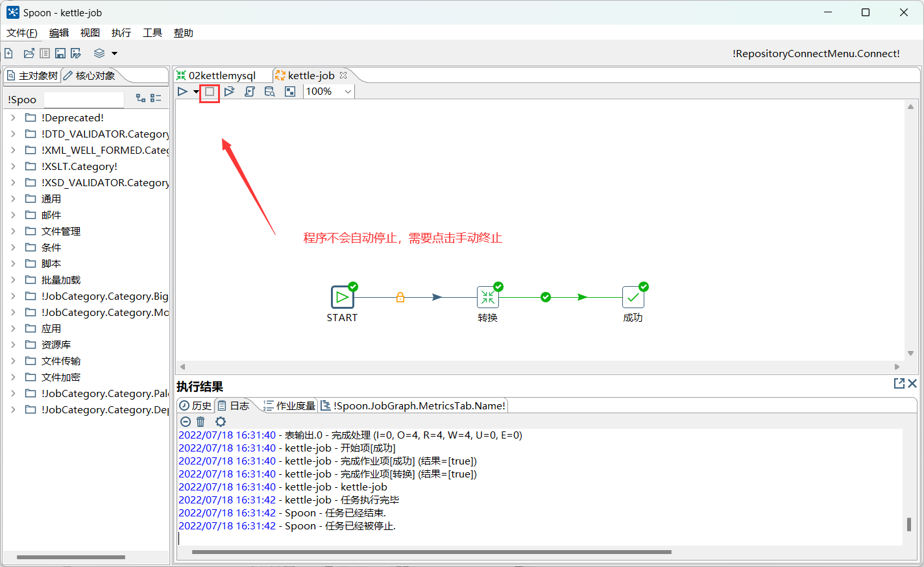
Task: Open the 执行 menu
Action: (x=121, y=32)
